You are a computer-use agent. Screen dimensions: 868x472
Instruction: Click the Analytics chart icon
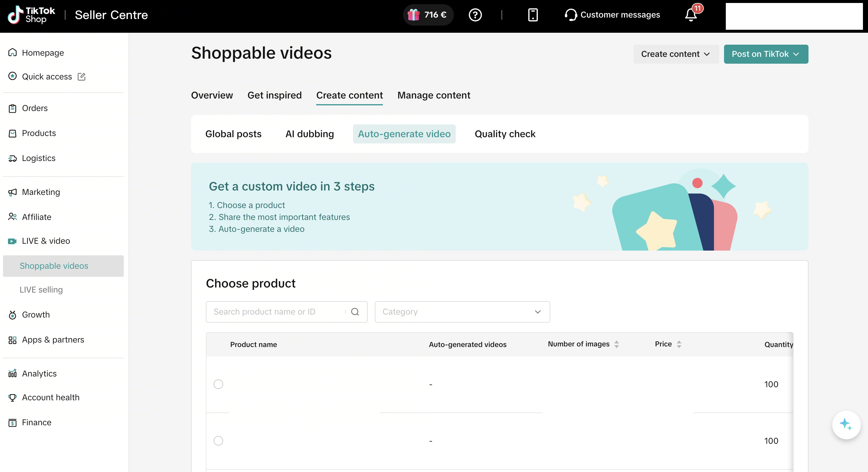tap(12, 373)
